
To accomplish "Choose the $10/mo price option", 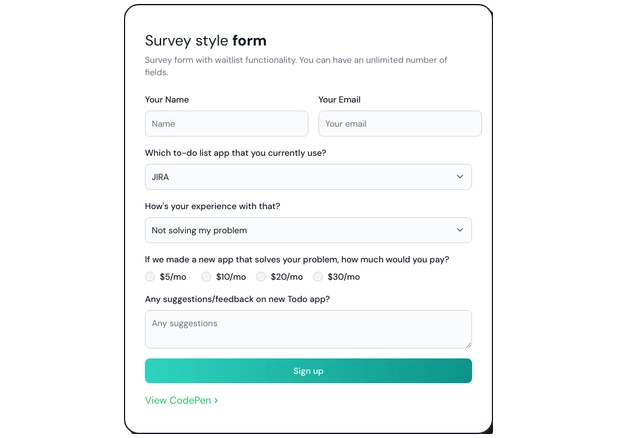I will [206, 277].
